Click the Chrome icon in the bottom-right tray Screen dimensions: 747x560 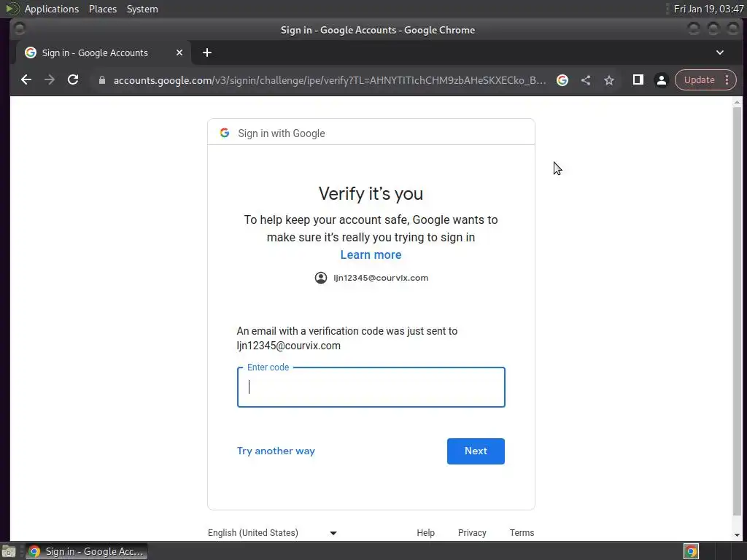point(691,551)
